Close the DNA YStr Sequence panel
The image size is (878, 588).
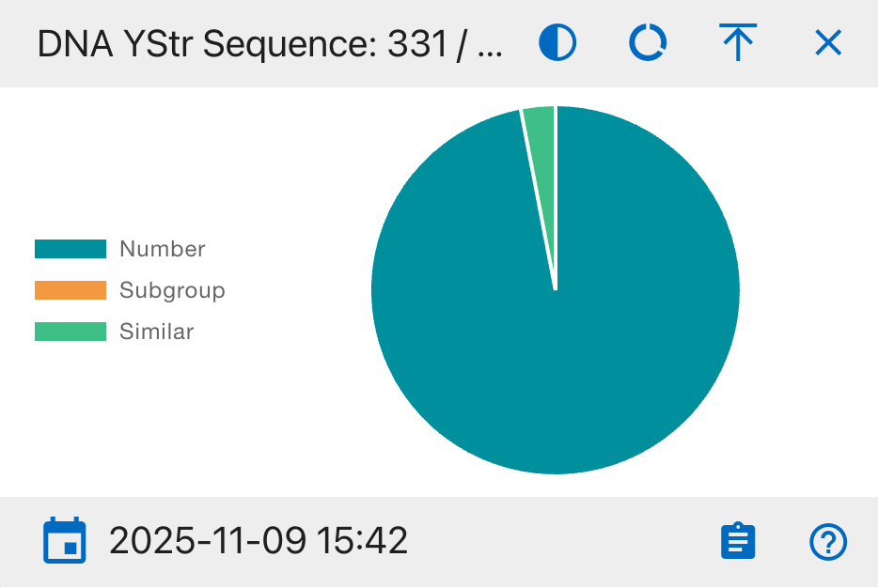click(828, 42)
